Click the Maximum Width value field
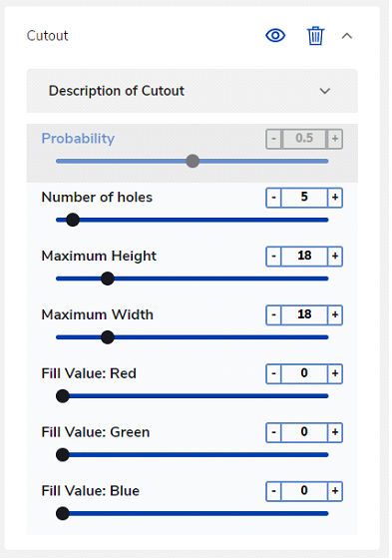Image resolution: width=392 pixels, height=560 pixels. (x=304, y=315)
